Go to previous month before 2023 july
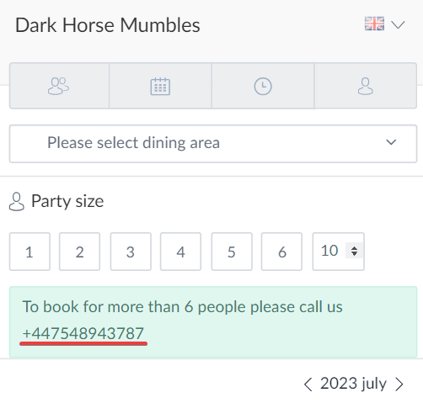The width and height of the screenshot is (423, 403). pos(308,384)
